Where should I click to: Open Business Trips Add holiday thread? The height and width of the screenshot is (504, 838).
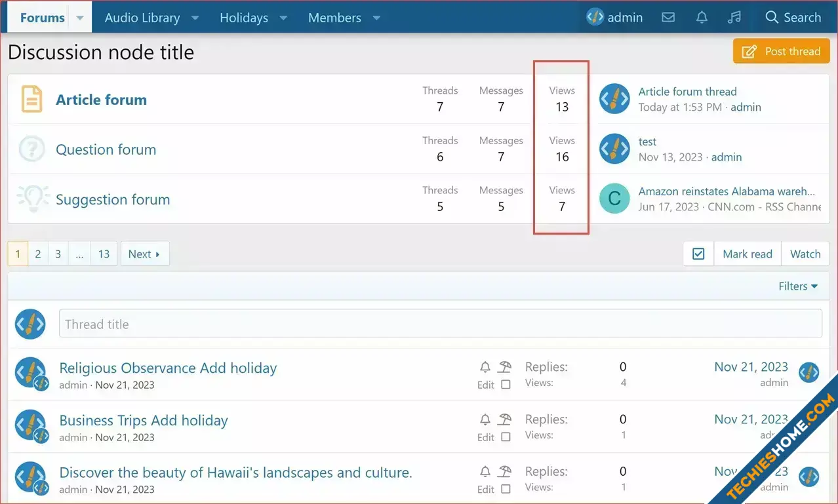pos(144,420)
